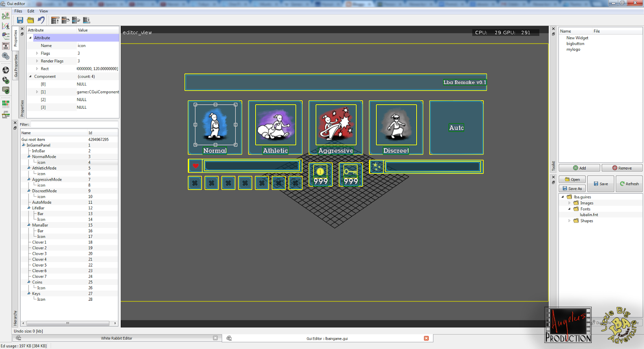Click the panel-with-refresh sidebar icon
Screen dimensions: 644x349
(x=6, y=90)
